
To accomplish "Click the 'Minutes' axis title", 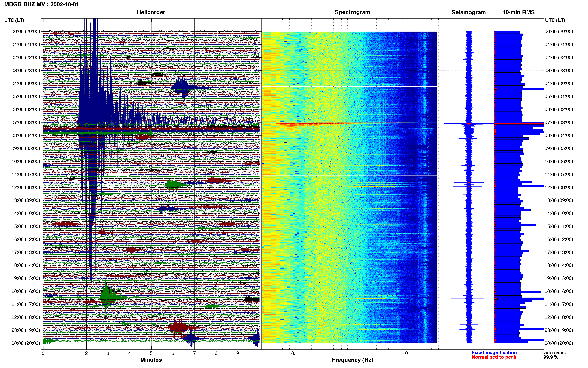I will 151,360.
